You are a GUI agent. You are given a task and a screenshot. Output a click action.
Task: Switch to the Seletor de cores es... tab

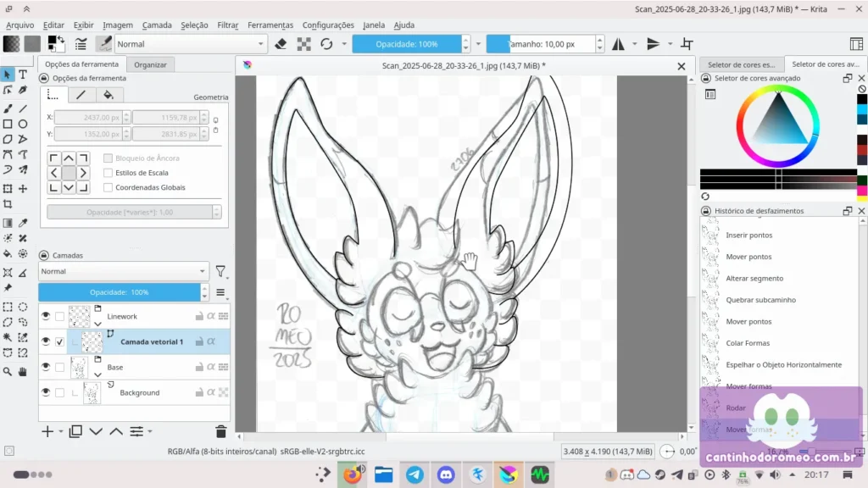pyautogui.click(x=741, y=64)
